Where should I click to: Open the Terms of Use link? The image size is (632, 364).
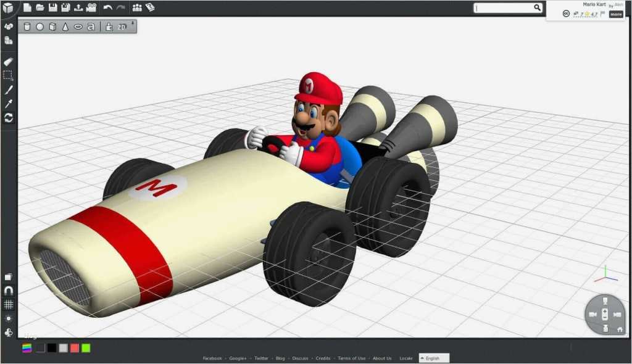coord(351,358)
